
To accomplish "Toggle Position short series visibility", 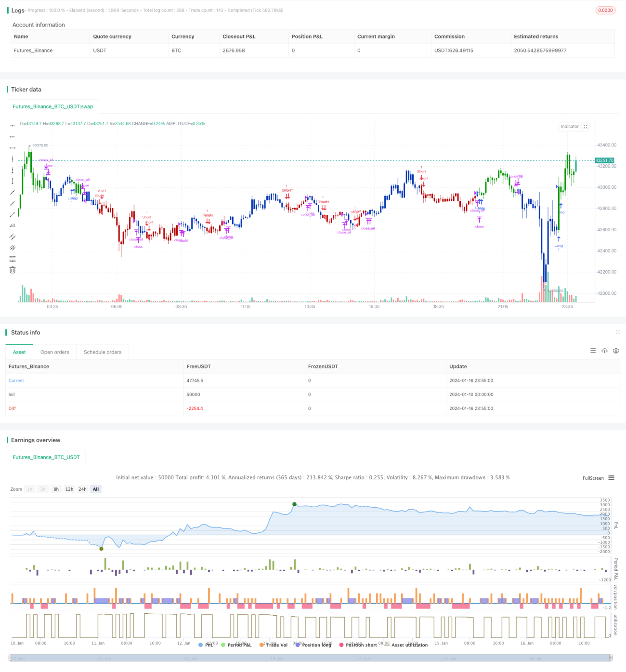I will click(358, 645).
